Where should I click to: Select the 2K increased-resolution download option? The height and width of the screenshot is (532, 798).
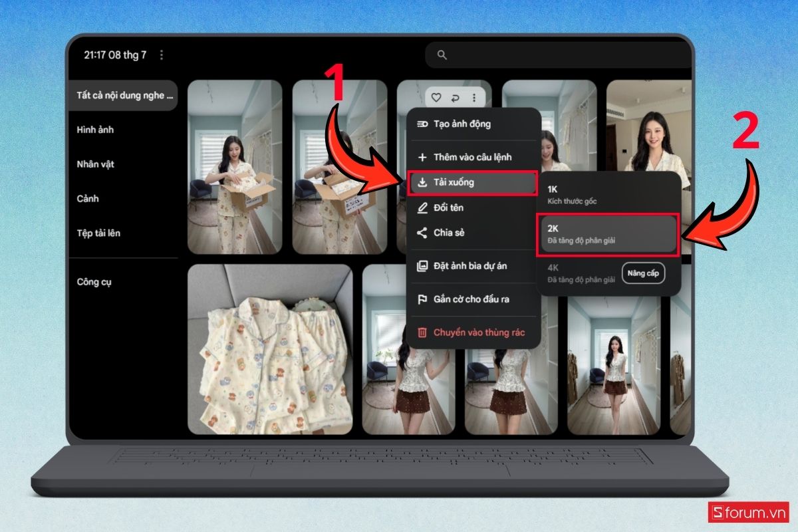[x=608, y=234]
